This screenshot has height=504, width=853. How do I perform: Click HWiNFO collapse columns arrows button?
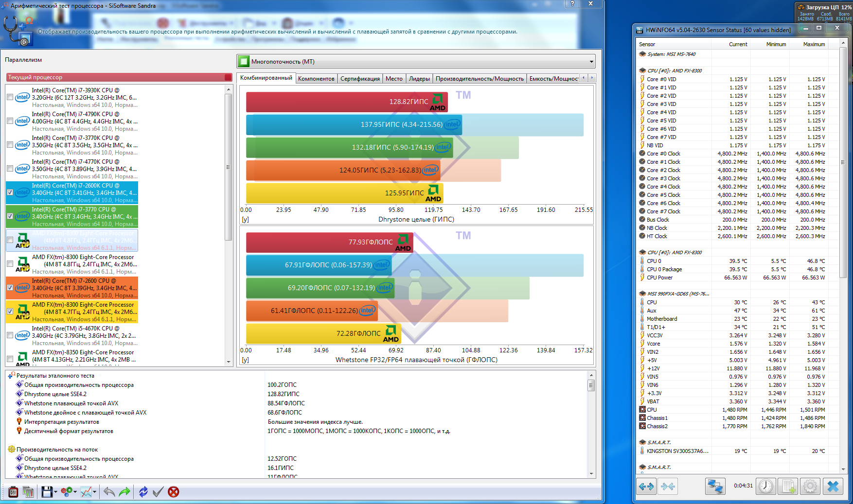point(668,486)
